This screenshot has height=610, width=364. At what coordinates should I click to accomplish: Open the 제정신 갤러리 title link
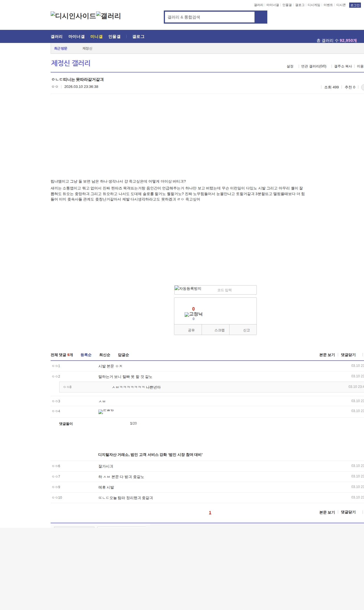(71, 63)
